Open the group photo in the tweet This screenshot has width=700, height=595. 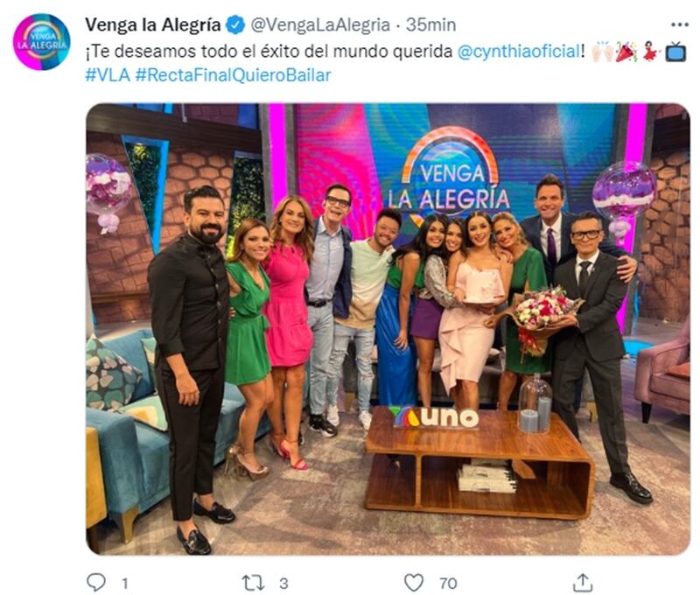coord(388,329)
